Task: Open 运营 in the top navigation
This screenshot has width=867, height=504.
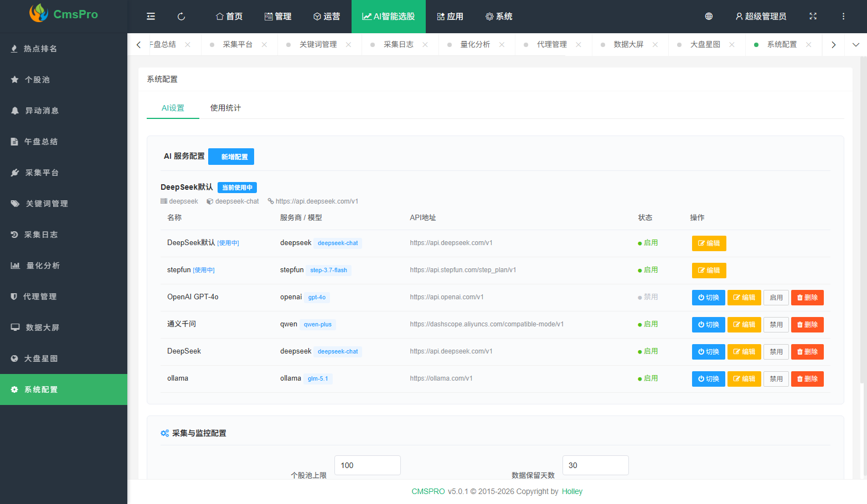Action: point(327,17)
